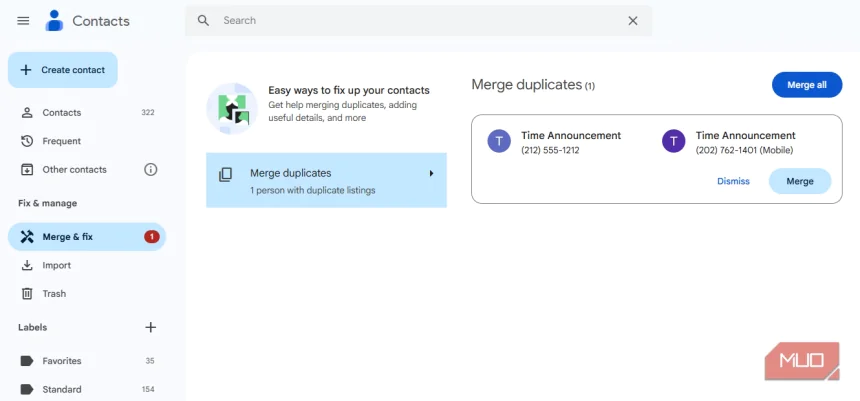Open the Contacts list in sidebar
Image resolution: width=860 pixels, height=401 pixels.
(62, 113)
